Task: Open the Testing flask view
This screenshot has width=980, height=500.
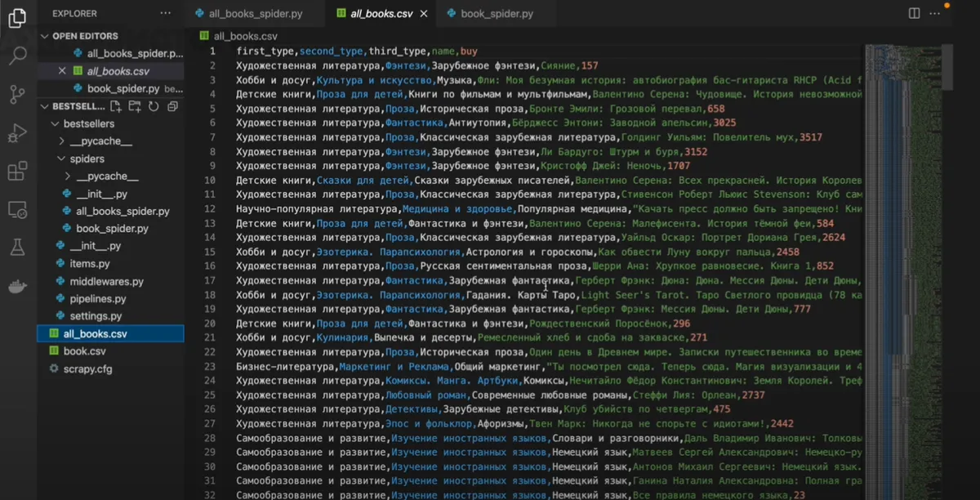Action: point(17,248)
